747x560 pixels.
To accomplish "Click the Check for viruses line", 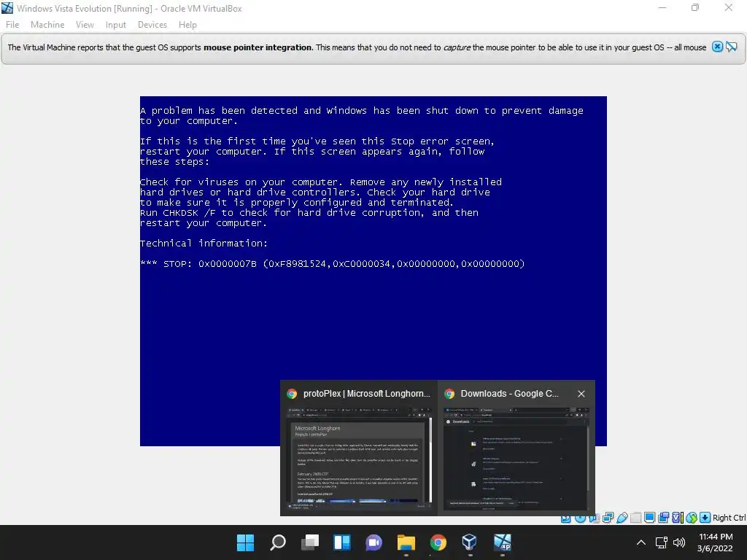I will (x=321, y=182).
